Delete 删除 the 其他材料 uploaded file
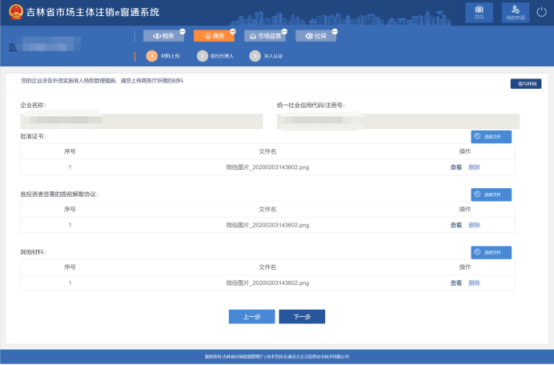The width and height of the screenshot is (554, 365). (x=474, y=283)
